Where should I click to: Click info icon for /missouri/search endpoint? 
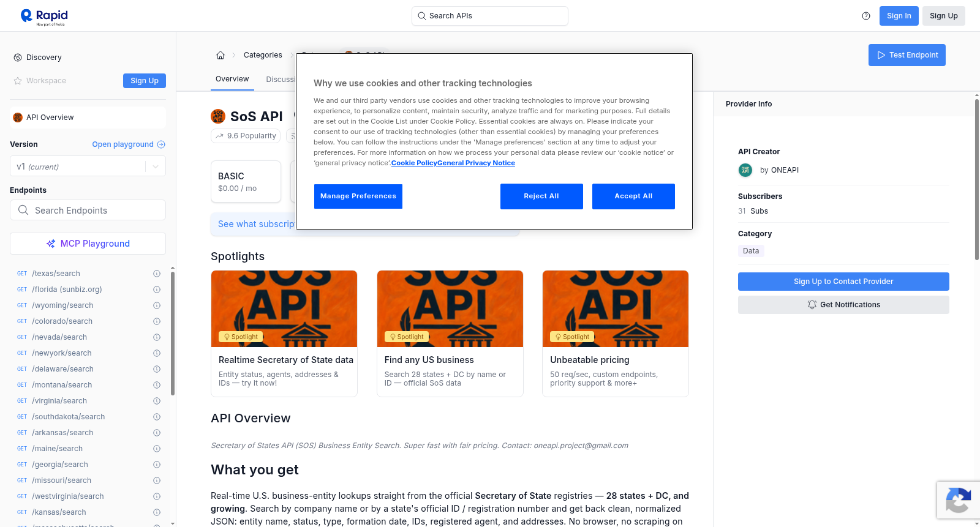click(157, 480)
